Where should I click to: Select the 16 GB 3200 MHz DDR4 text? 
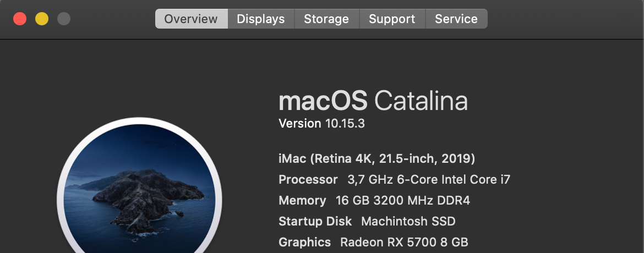tap(403, 200)
